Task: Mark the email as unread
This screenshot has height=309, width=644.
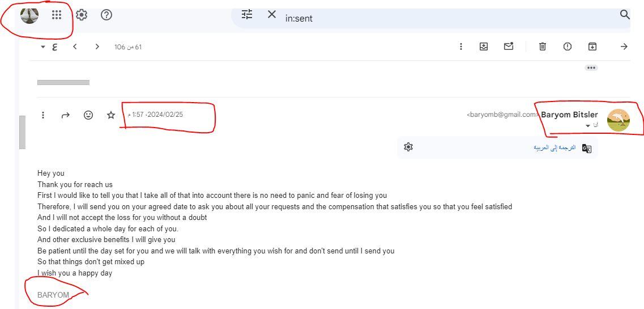Action: (508, 46)
